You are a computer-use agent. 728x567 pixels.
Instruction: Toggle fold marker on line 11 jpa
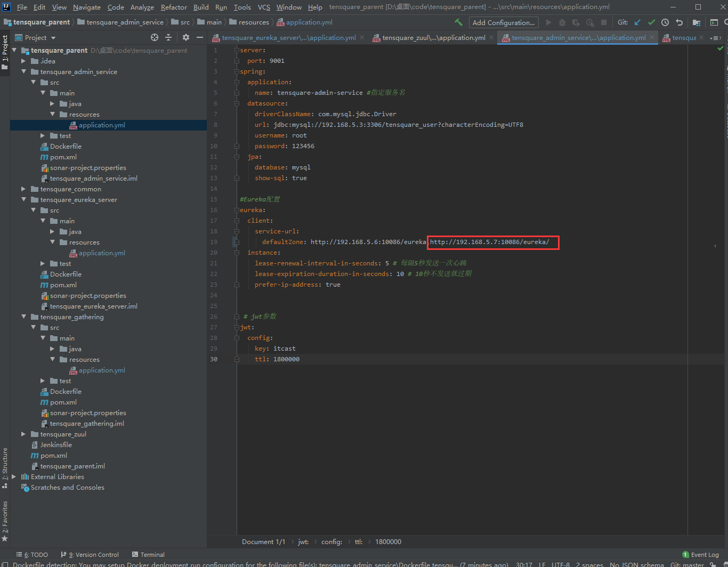click(237, 157)
